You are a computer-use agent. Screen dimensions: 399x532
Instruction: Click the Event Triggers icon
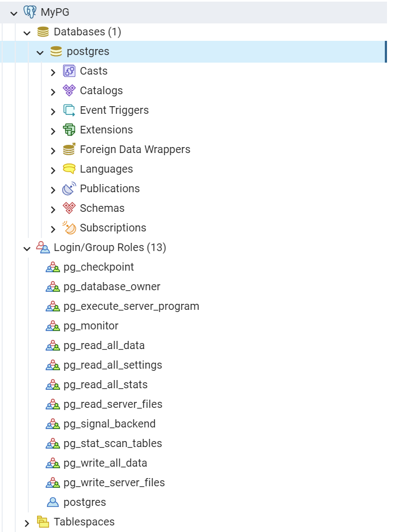(69, 111)
